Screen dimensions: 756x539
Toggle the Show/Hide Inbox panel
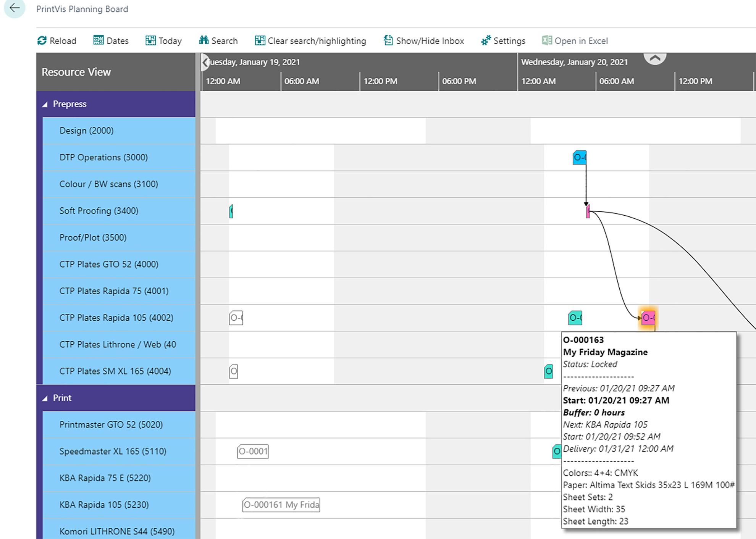(424, 40)
